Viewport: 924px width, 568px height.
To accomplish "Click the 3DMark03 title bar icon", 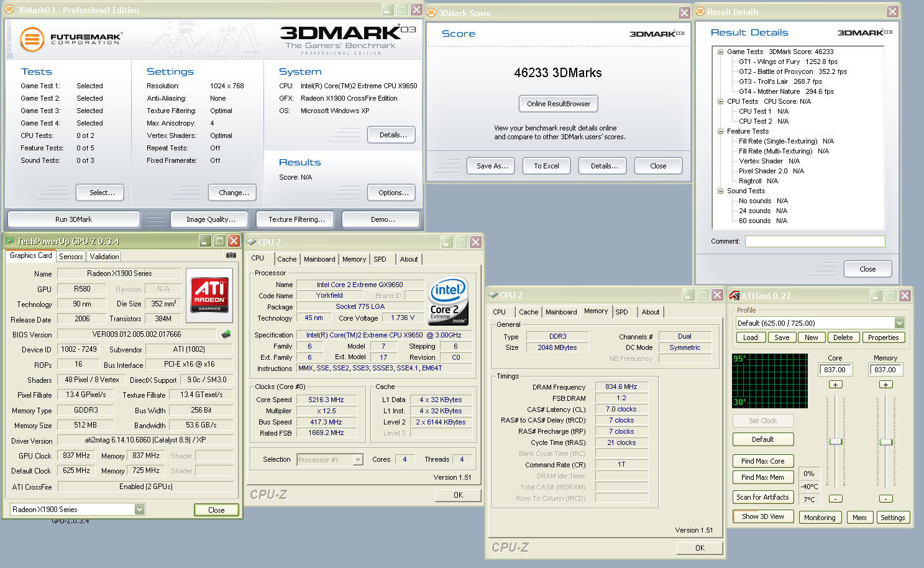I will click(x=9, y=10).
